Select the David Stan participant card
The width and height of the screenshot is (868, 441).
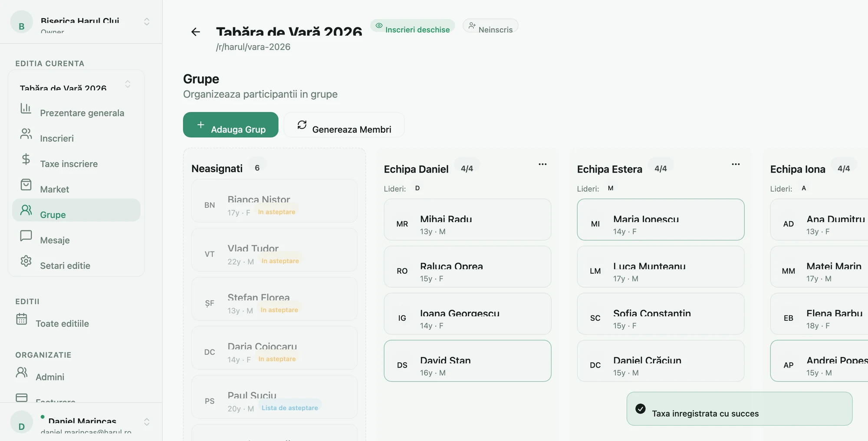(467, 361)
